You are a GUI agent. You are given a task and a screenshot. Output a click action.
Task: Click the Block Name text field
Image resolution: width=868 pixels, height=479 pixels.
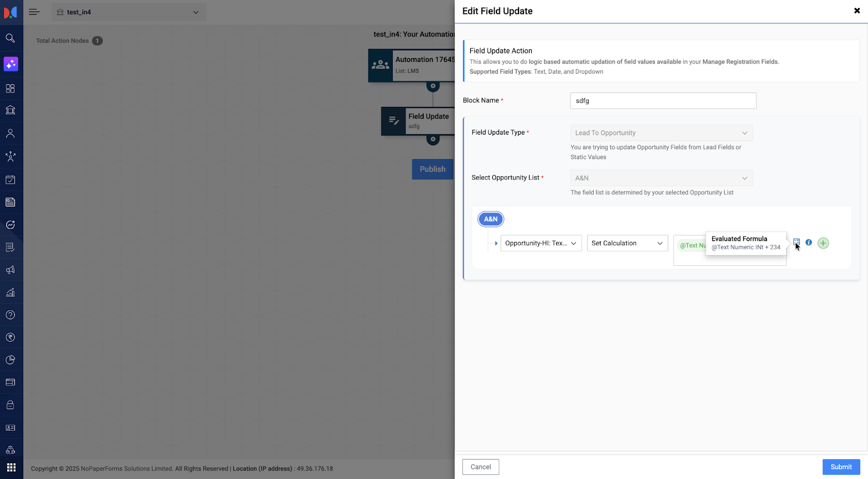point(663,101)
